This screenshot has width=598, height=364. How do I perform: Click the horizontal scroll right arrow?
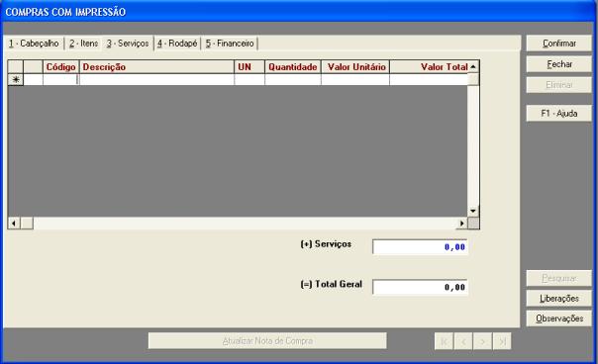coord(461,223)
